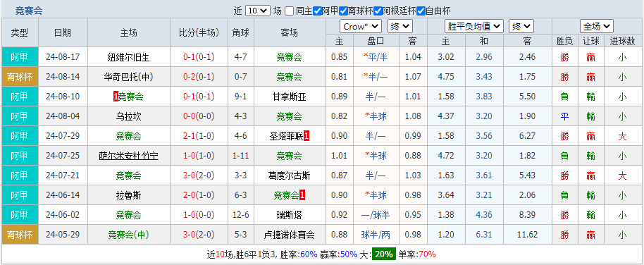Viewport: 644px width, 265px height.
Task: Click the 比分(半场) column header
Action: (199, 33)
